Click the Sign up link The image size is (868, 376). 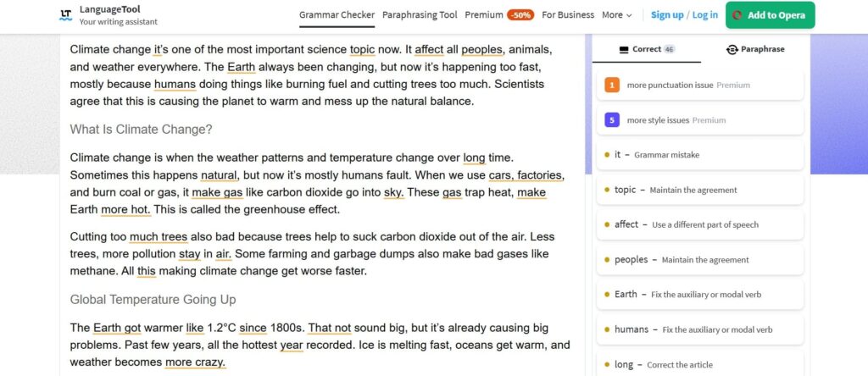(667, 15)
